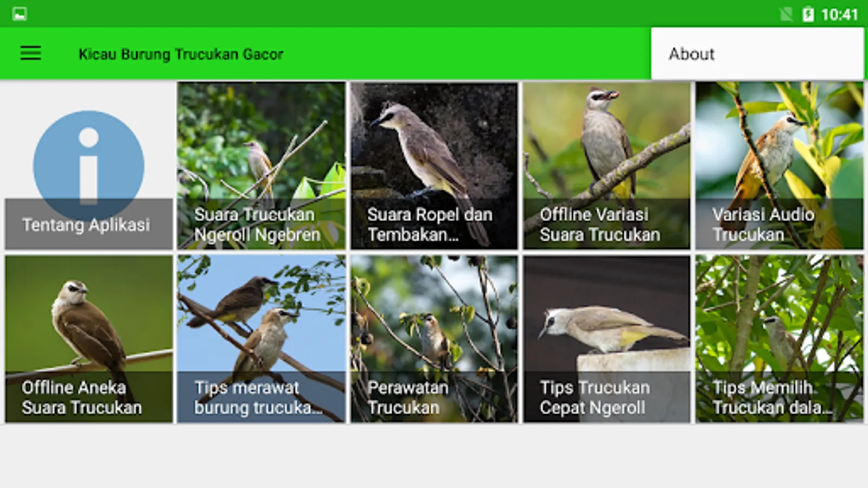The image size is (868, 488).
Task: Click the image notification icon in status bar
Action: (x=20, y=14)
